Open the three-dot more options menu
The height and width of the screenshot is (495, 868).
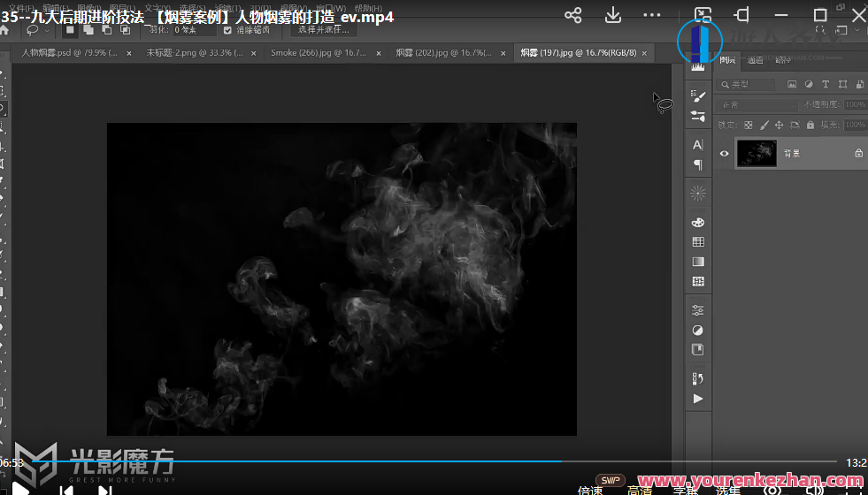click(652, 15)
